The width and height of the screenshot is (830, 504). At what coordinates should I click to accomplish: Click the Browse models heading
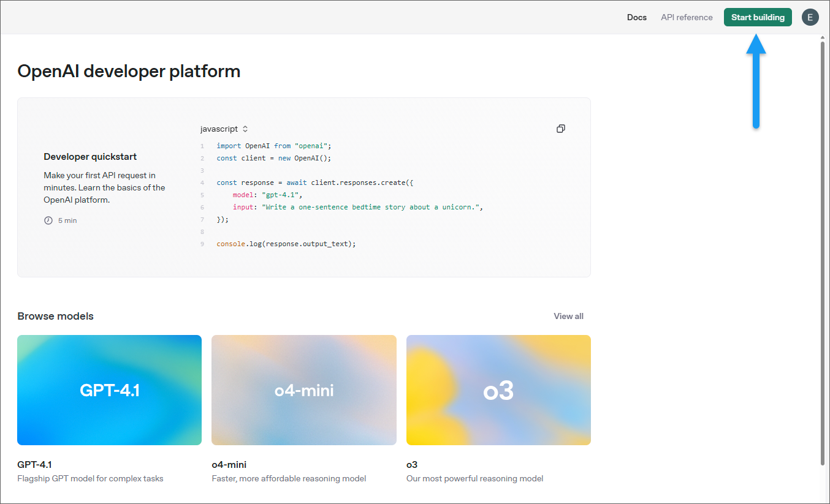pos(55,316)
